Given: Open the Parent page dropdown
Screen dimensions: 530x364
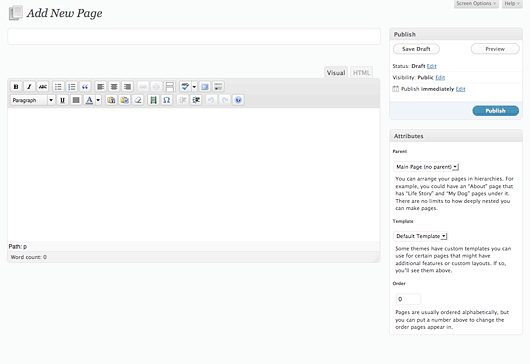Looking at the screenshot, I should point(426,167).
